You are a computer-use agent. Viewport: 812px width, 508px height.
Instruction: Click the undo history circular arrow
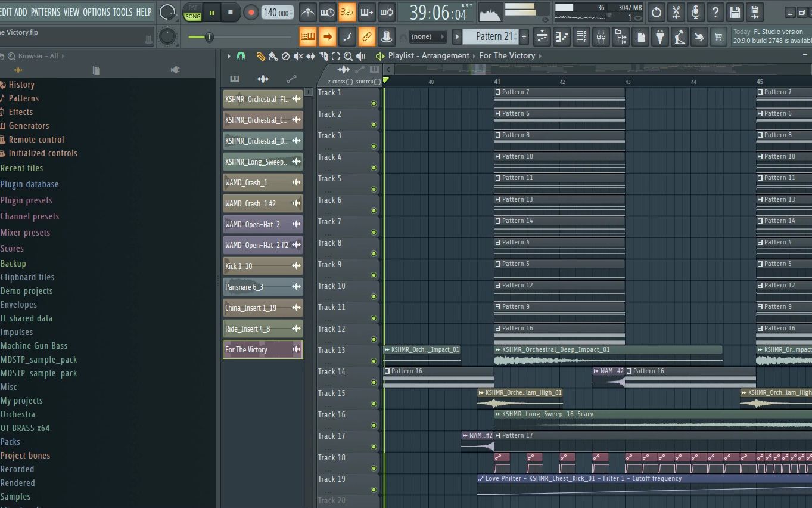656,12
